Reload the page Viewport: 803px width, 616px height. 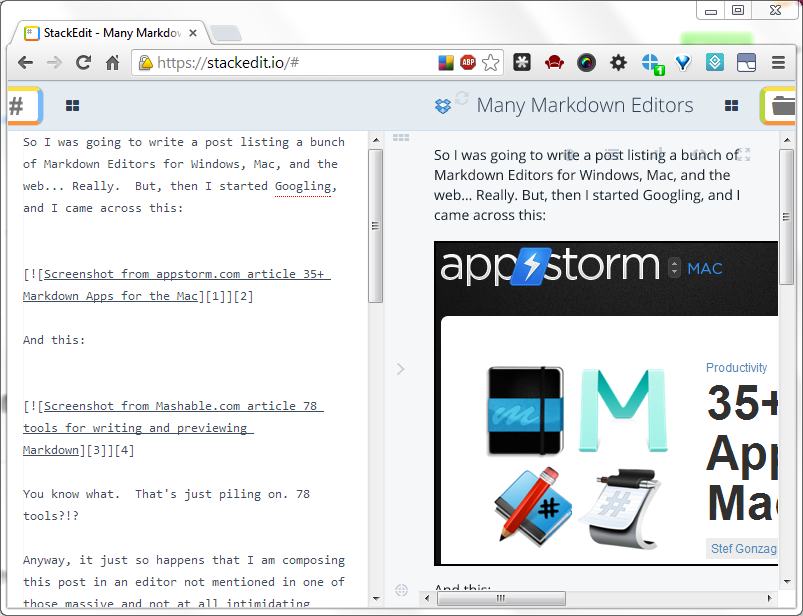84,63
